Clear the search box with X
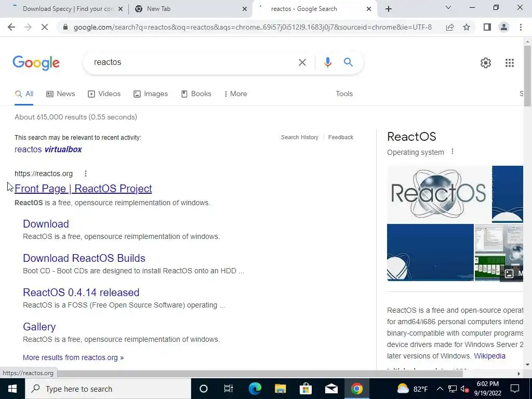Image resolution: width=532 pixels, height=399 pixels. point(302,62)
